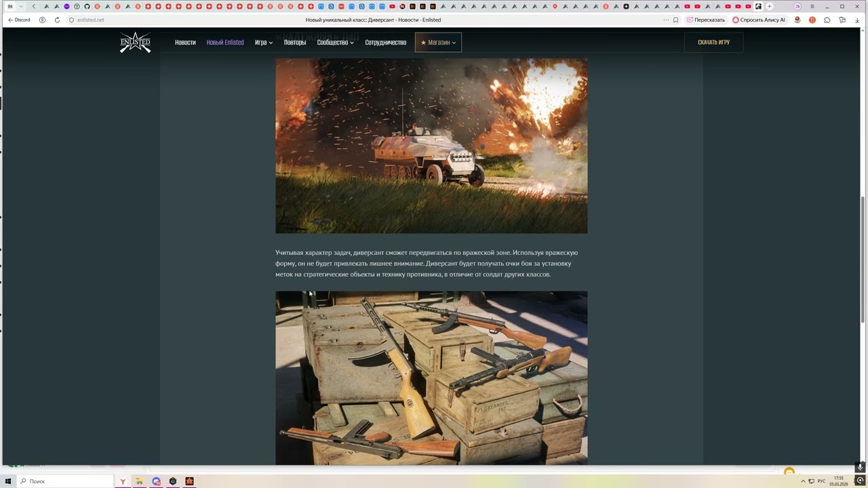Viewport: 868px width, 488px height.
Task: Open the browser hamburger menu
Action: pos(812,7)
